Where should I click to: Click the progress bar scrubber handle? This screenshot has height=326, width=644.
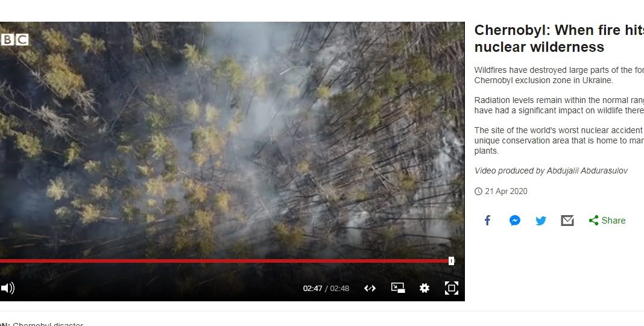click(452, 261)
